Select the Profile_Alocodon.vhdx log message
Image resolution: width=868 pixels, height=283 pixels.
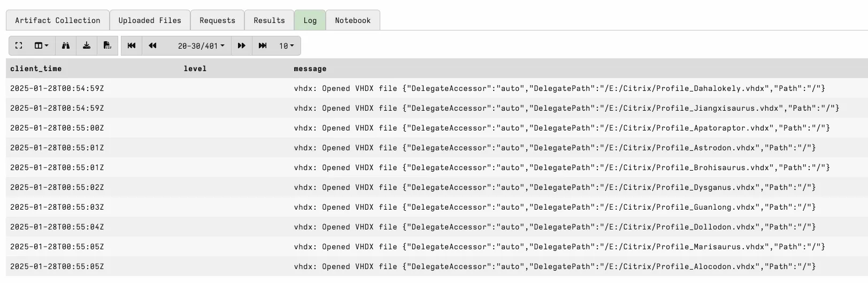pos(555,266)
